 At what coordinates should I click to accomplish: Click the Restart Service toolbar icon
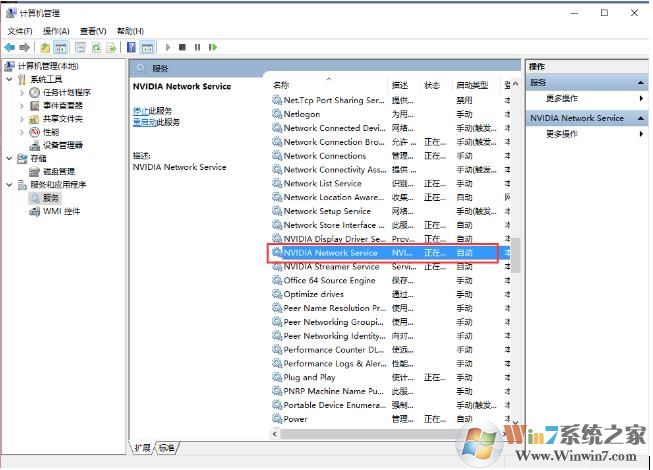pos(212,47)
